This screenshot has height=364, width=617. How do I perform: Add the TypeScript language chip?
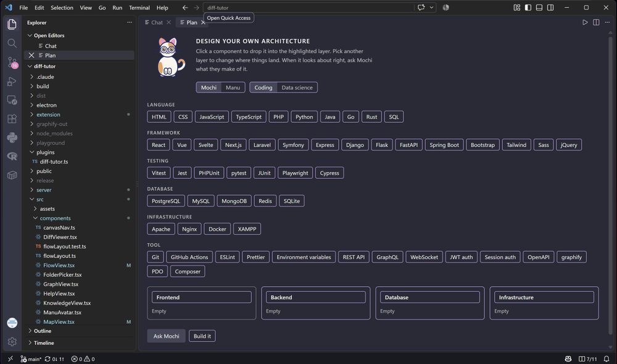pos(249,117)
